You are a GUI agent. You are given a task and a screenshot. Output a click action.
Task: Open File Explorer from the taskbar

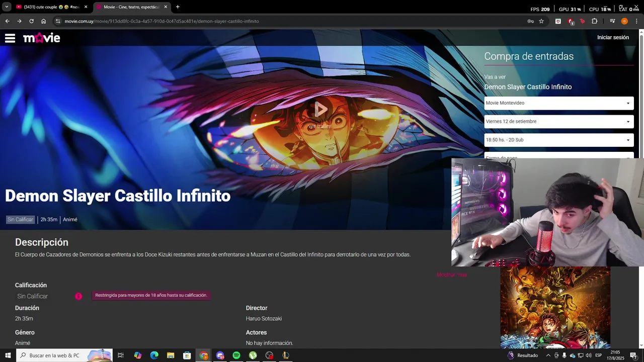(x=171, y=355)
